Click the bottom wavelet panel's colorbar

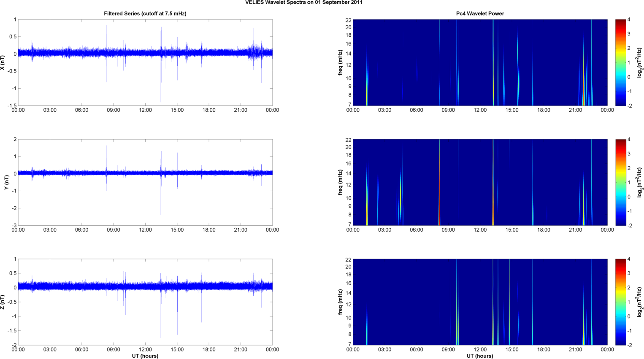coord(620,302)
